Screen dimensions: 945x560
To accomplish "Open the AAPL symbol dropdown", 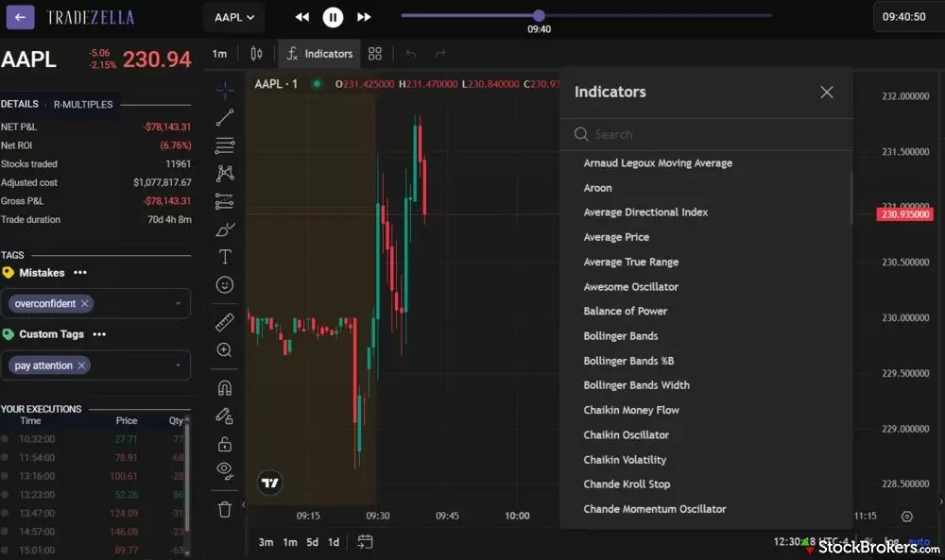I will point(234,17).
